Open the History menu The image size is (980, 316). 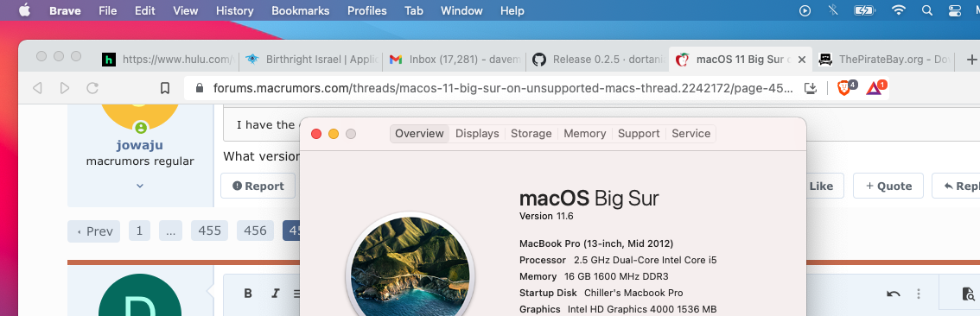(x=234, y=10)
